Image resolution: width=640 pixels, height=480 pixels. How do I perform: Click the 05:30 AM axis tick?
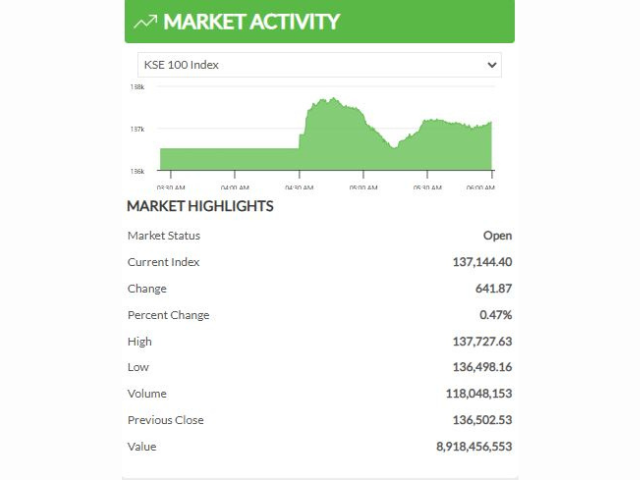[427, 175]
